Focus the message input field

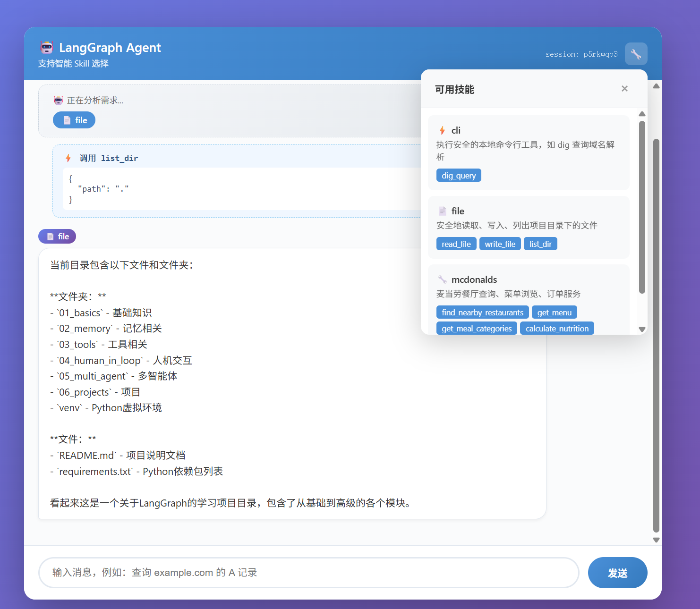(x=308, y=573)
